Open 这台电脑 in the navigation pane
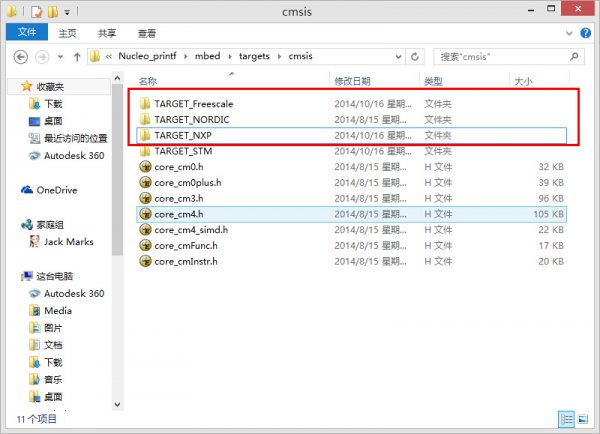Image resolution: width=600 pixels, height=434 pixels. coord(54,276)
